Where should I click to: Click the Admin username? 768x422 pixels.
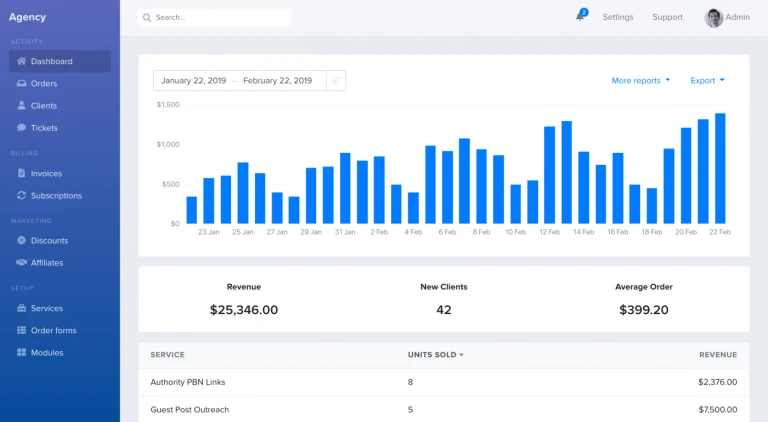pos(737,17)
